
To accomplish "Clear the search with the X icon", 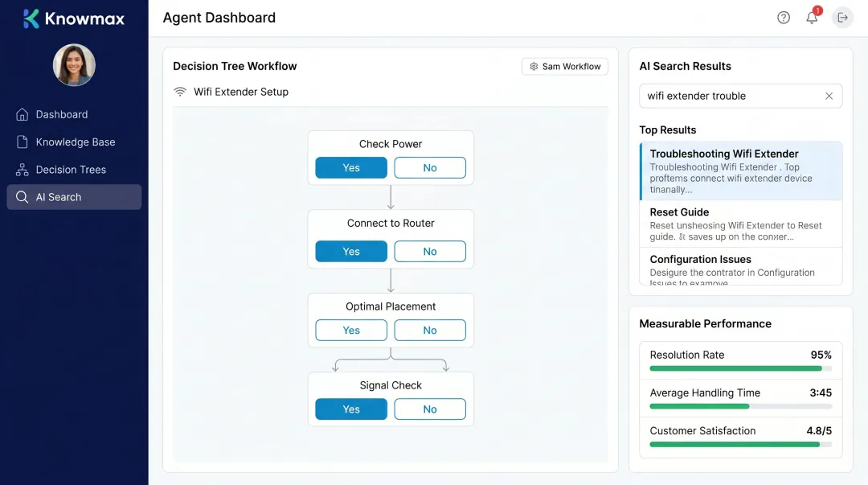I will click(x=829, y=96).
